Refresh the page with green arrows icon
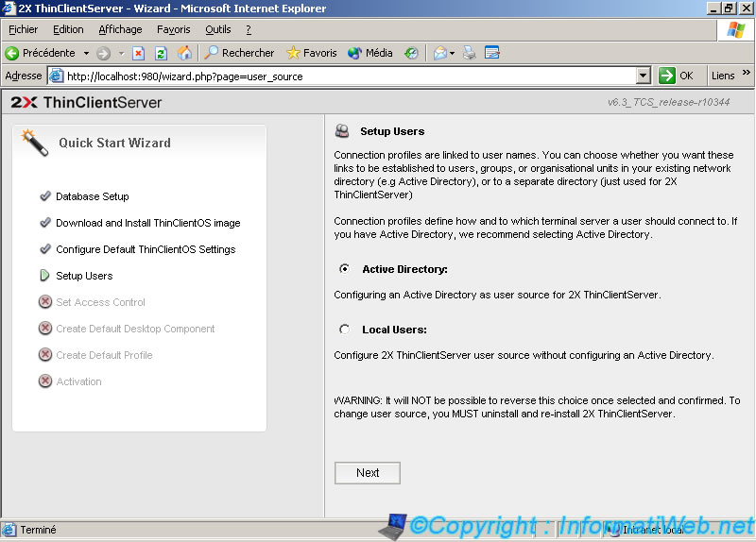Viewport: 756px width, 542px height. coord(161,53)
